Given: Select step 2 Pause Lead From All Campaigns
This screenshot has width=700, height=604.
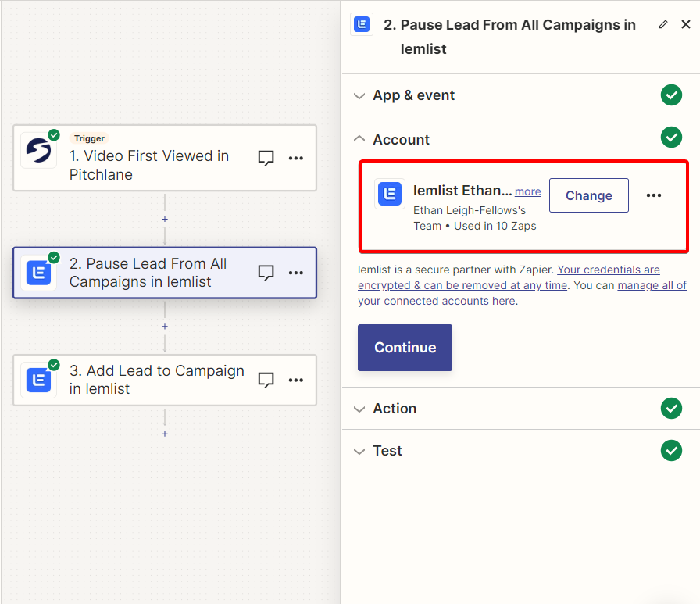Looking at the screenshot, I should (165, 273).
